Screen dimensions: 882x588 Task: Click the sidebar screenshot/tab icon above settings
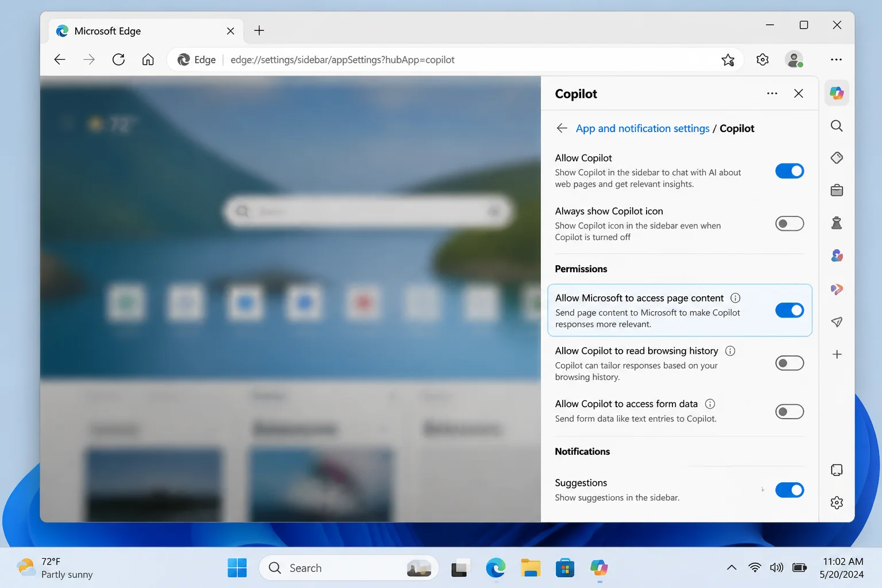(x=837, y=470)
